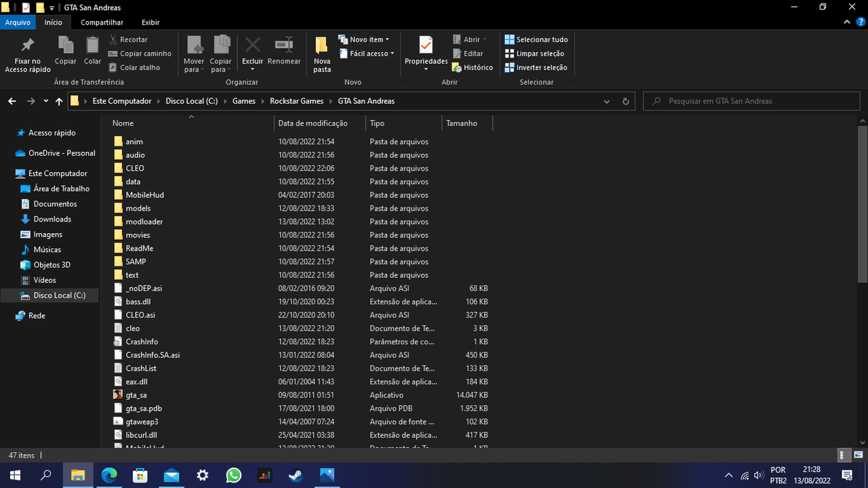868x488 pixels.
Task: Open the Copiar para menu
Action: click(221, 55)
